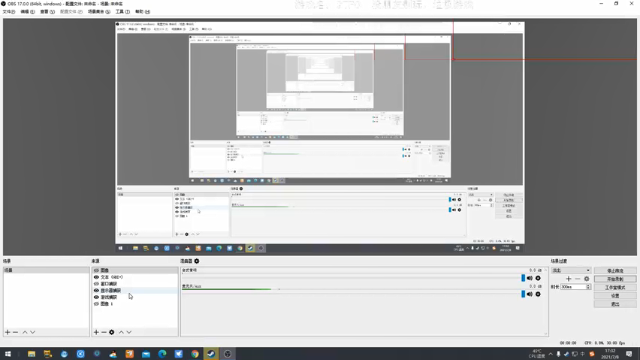The width and height of the screenshot is (640, 360).
Task: Remove selected scene with the minus icon
Action: point(16,332)
